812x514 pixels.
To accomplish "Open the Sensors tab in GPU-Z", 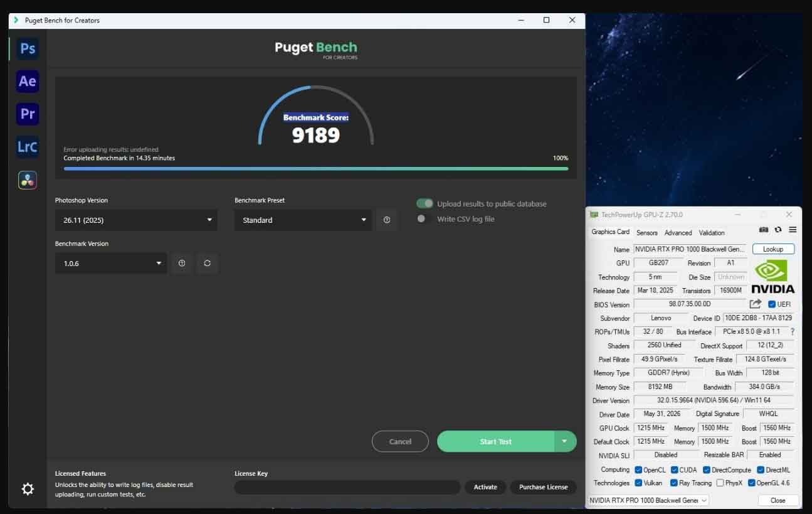I will (646, 233).
